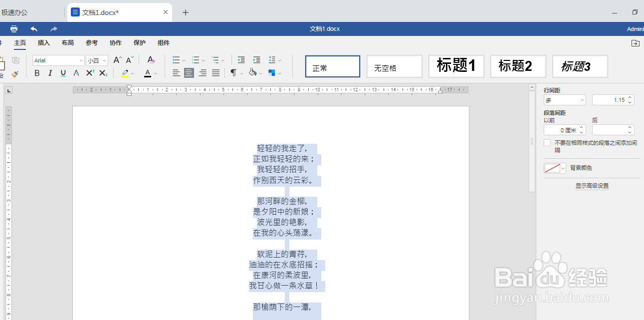Click the font color letter A
This screenshot has height=320, width=644.
(x=148, y=73)
